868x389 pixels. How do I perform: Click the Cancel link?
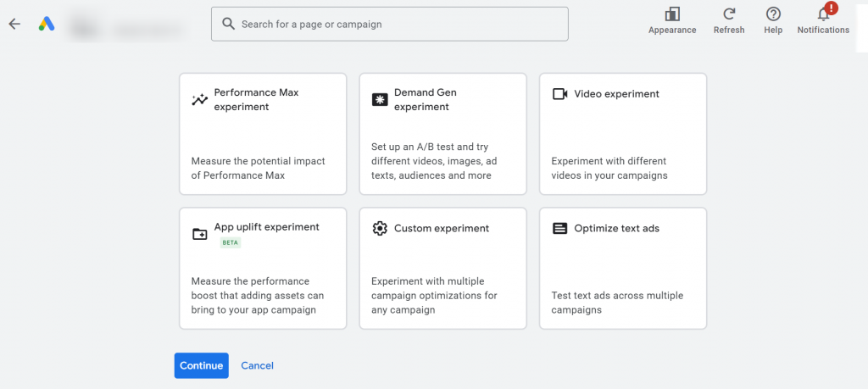[x=258, y=366]
